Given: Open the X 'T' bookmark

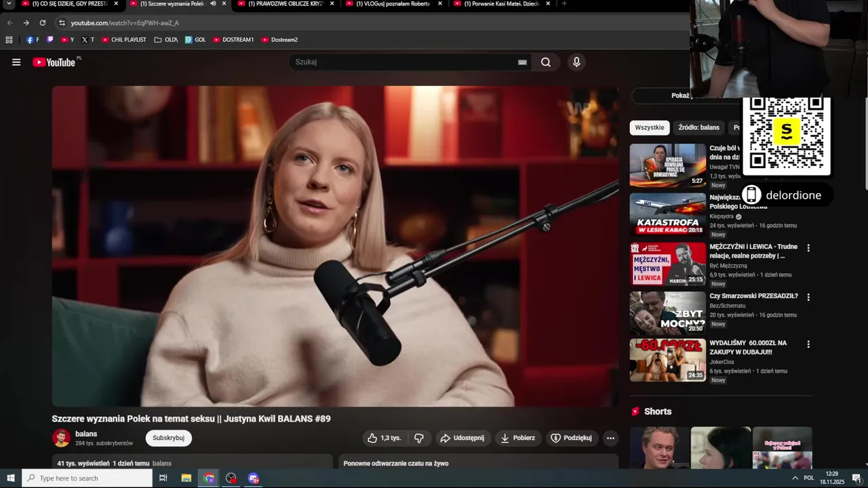Looking at the screenshot, I should [88, 39].
